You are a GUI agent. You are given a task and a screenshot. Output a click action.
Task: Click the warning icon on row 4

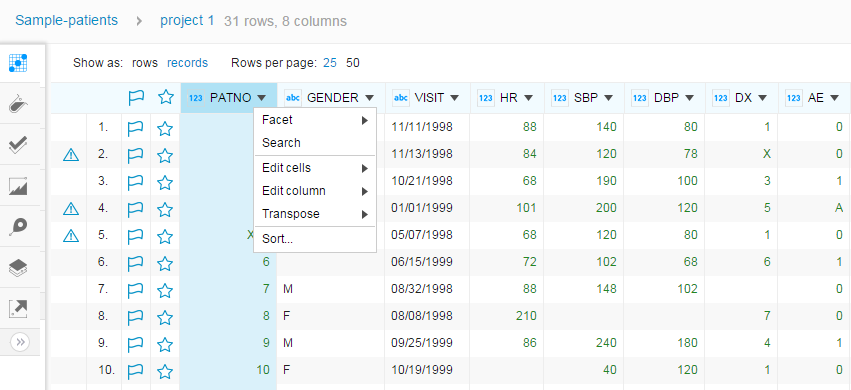click(x=71, y=208)
